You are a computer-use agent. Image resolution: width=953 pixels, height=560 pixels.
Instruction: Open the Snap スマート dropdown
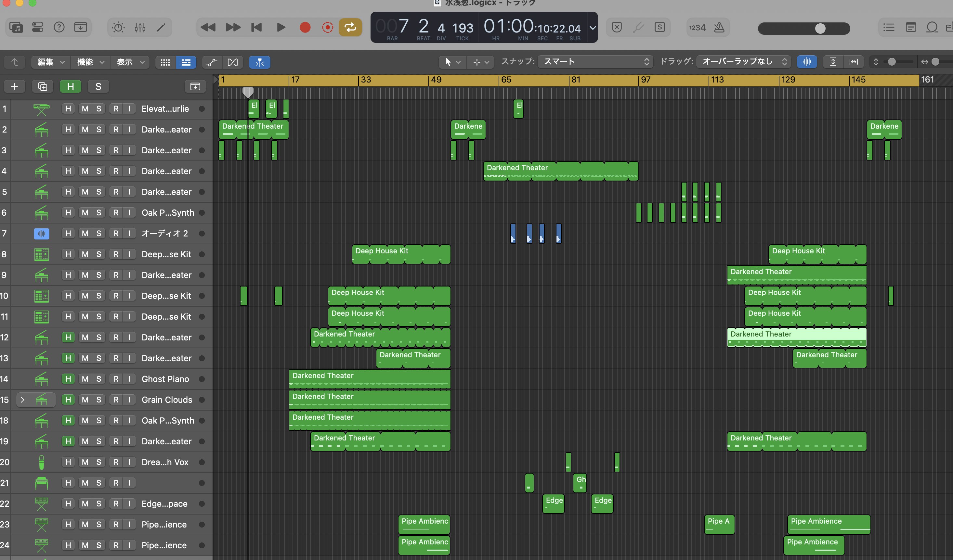click(596, 62)
